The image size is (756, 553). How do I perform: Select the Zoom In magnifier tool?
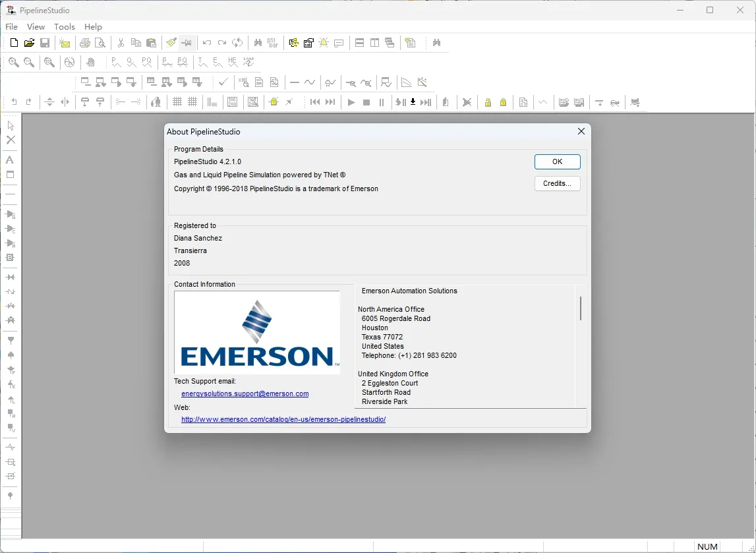(13, 62)
